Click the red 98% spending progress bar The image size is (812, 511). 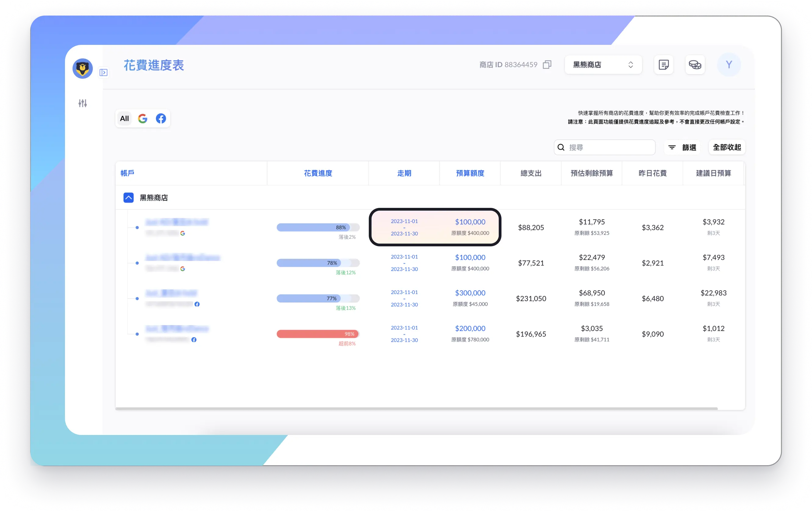tap(317, 334)
